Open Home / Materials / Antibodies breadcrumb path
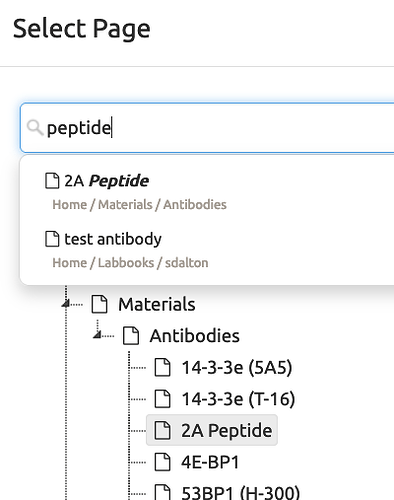Screen dimensions: 394x500 (139, 205)
